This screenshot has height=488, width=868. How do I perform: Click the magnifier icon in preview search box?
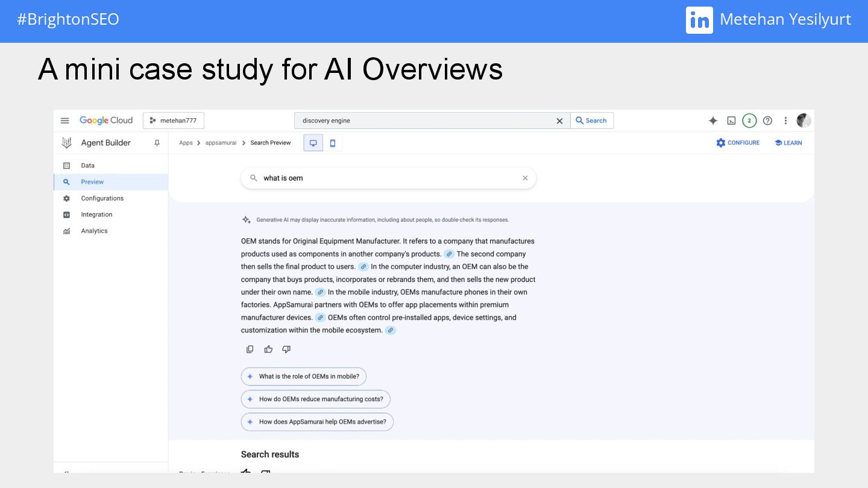click(x=254, y=178)
